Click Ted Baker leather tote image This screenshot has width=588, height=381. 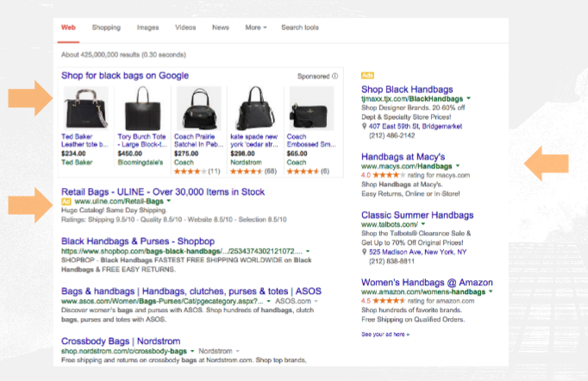[85, 108]
